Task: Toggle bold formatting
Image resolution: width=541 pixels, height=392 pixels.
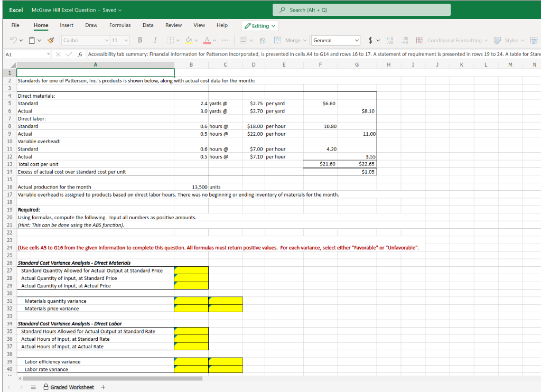Action: point(139,40)
